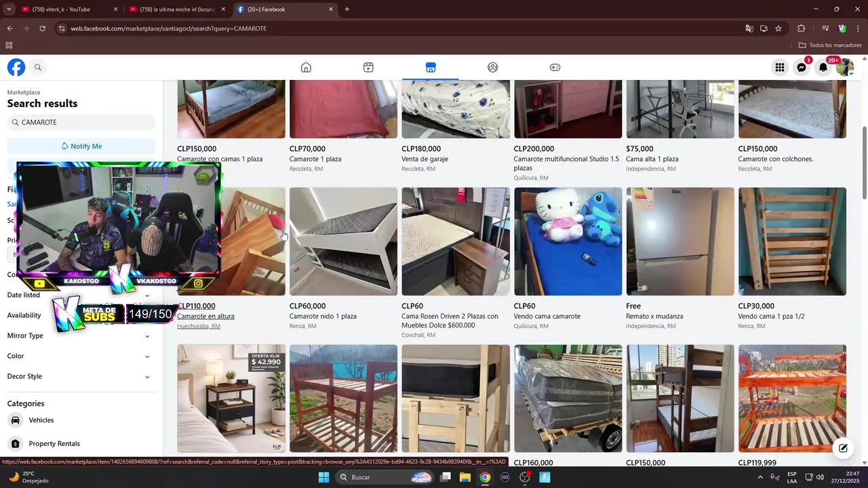868x488 pixels.
Task: Open a new browser tab
Action: pyautogui.click(x=347, y=9)
